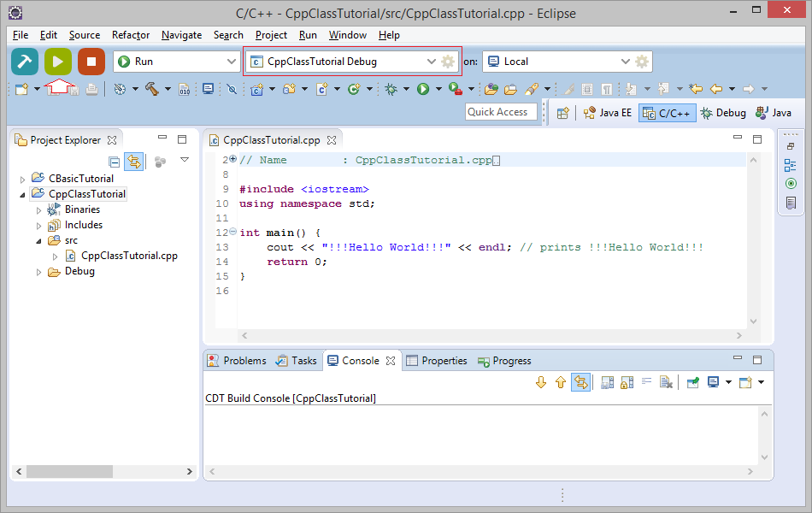Open the File menu
This screenshot has width=812, height=513.
21,35
